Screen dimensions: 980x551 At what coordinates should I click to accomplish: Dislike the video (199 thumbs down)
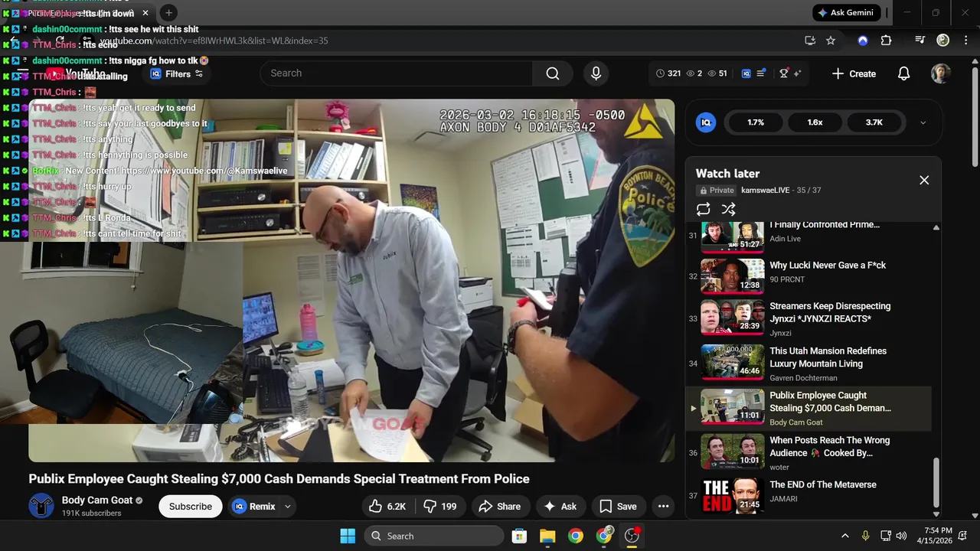pos(440,506)
